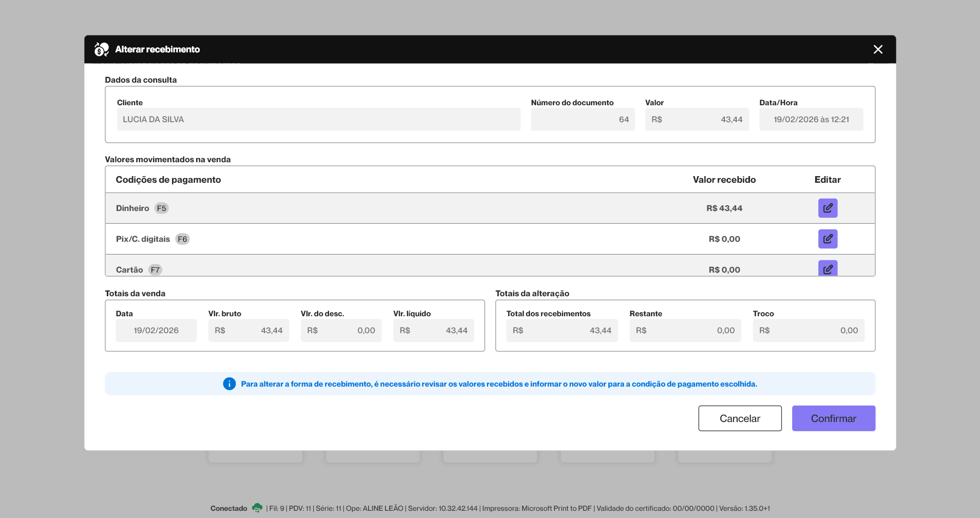The image size is (980, 518).
Task: Edit the Cartão payment value
Action: [x=828, y=268]
